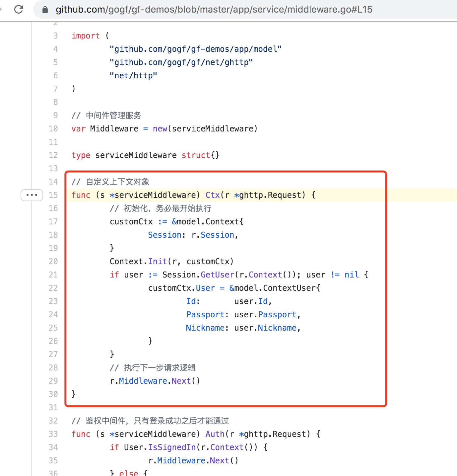Click the highlighted Ctx function line of code
Screen dimensions: 457x476
(x=192, y=195)
